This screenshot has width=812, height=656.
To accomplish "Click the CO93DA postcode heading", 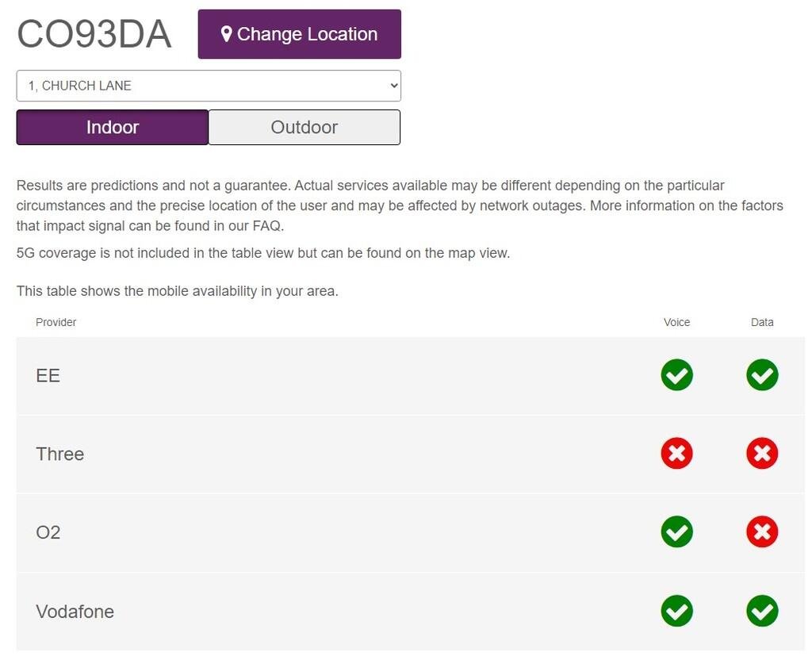I will click(94, 34).
